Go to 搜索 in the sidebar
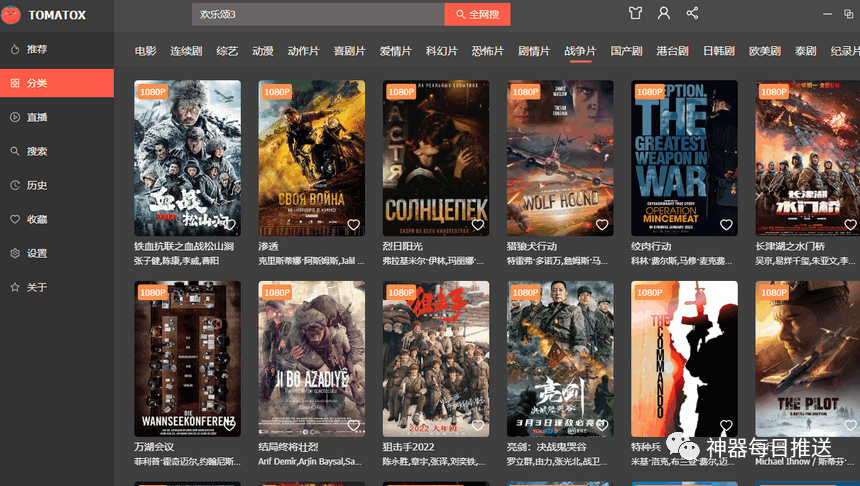This screenshot has height=486, width=860. pos(57,151)
